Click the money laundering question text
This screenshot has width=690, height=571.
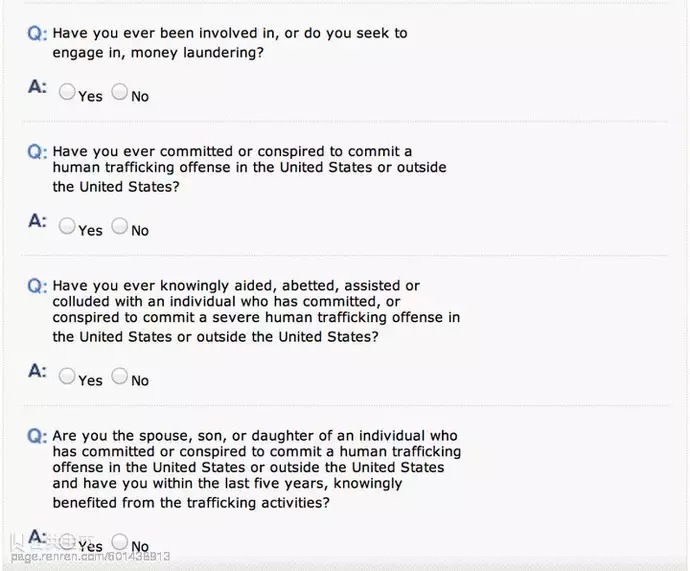click(x=230, y=43)
